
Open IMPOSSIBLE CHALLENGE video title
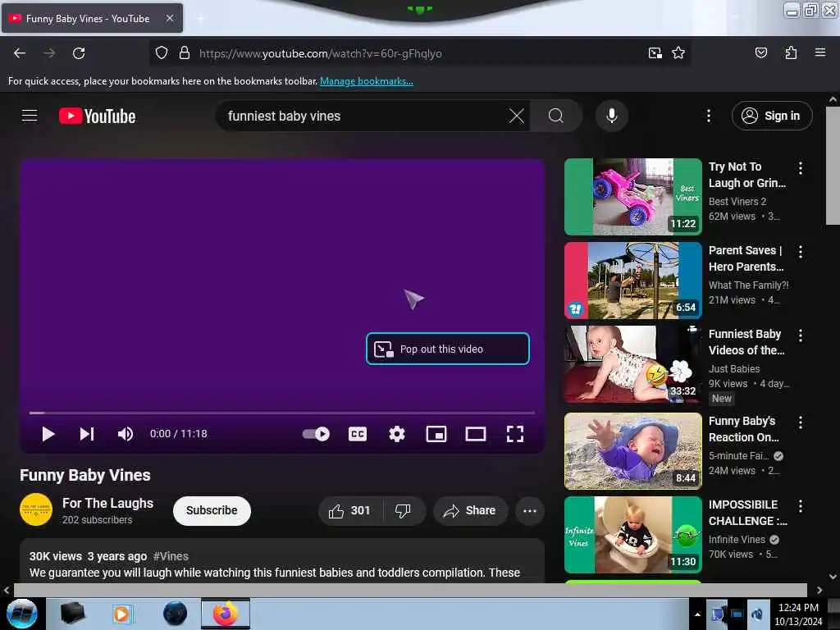pos(748,513)
